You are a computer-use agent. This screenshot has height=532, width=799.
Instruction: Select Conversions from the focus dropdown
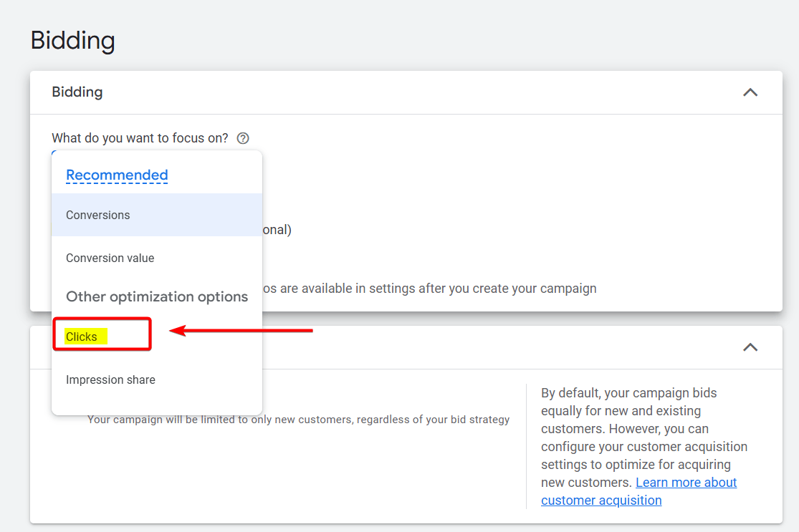pyautogui.click(x=98, y=215)
